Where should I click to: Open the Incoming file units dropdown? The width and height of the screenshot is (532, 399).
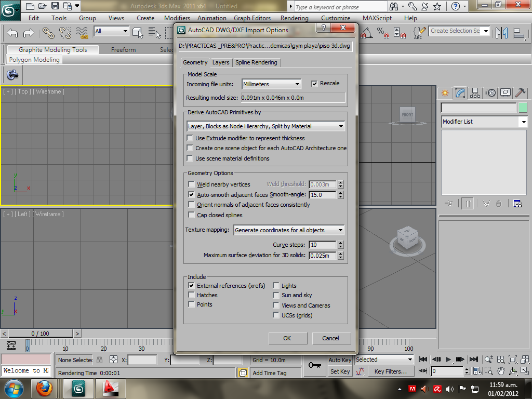coord(271,84)
